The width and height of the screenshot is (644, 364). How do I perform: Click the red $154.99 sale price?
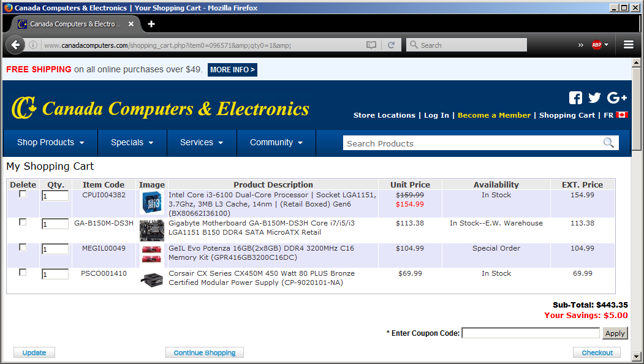409,204
